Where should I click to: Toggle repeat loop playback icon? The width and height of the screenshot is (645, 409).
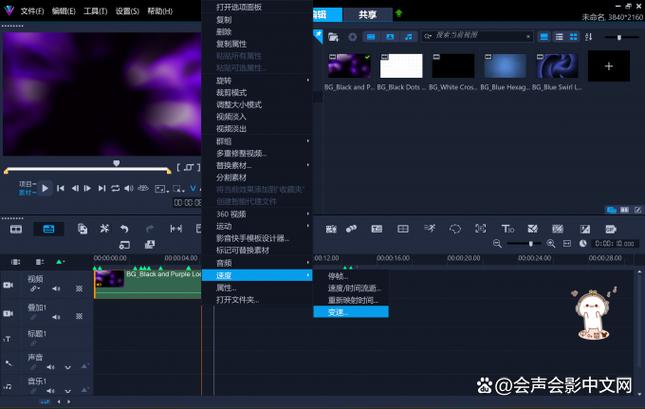click(x=115, y=188)
